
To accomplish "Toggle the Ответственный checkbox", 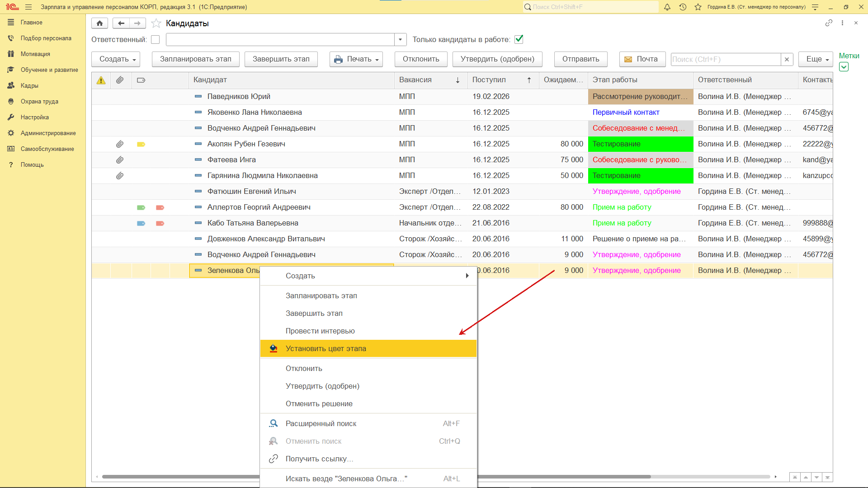I will (156, 40).
